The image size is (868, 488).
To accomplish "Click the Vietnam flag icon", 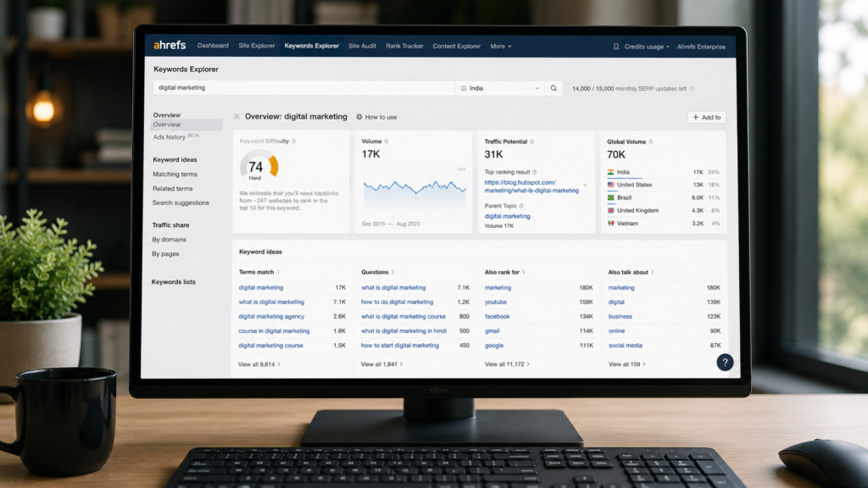I will (610, 224).
